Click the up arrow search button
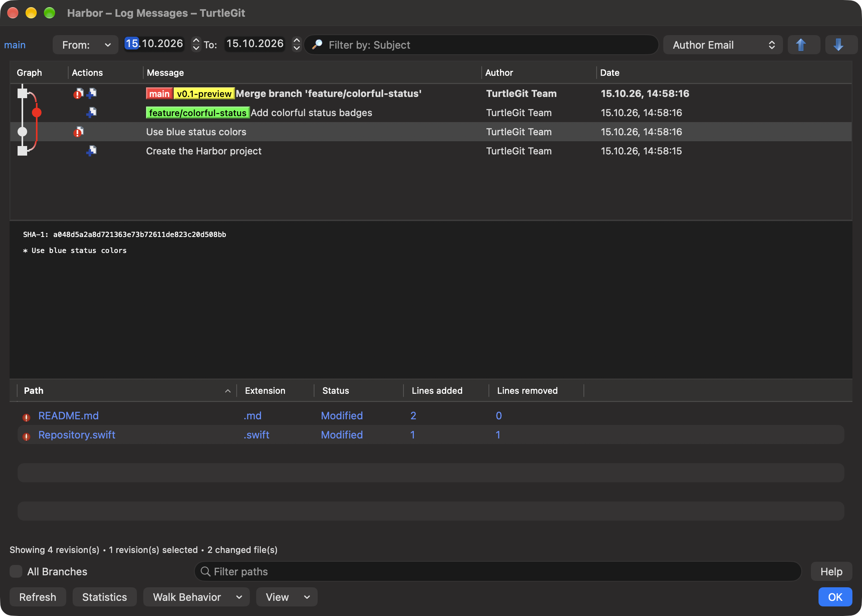Viewport: 862px width, 616px height. point(804,45)
